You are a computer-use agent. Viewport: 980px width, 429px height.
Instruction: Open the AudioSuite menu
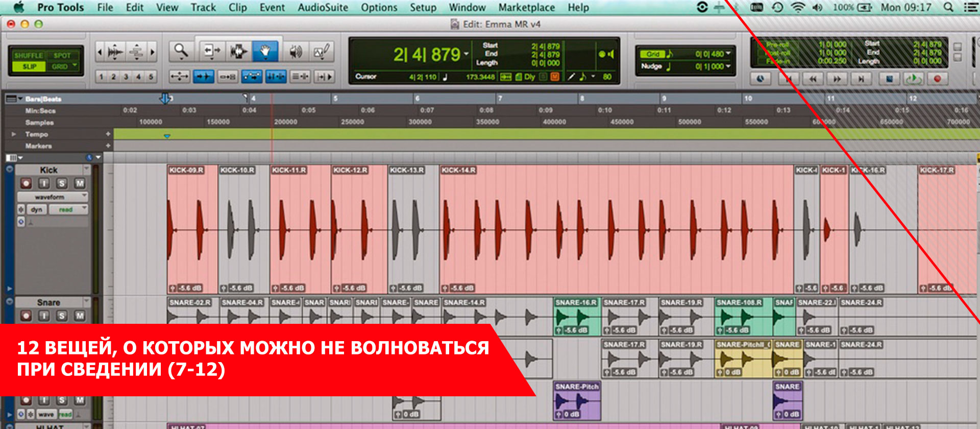pyautogui.click(x=323, y=7)
